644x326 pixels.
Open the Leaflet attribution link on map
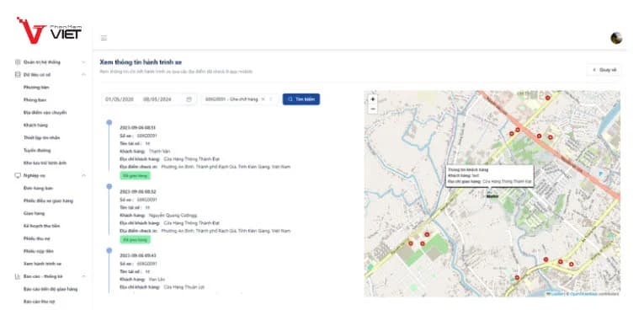point(556,293)
